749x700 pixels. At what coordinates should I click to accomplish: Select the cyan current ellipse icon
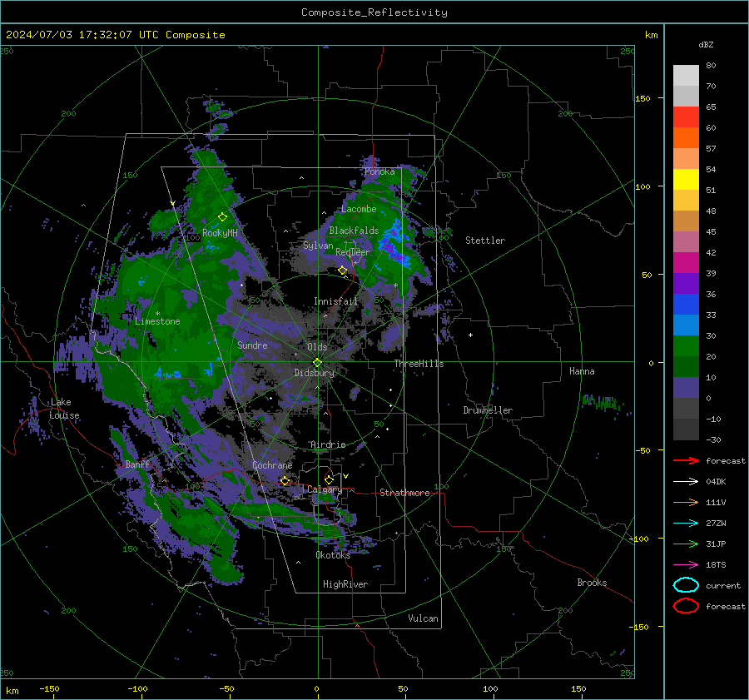[686, 585]
